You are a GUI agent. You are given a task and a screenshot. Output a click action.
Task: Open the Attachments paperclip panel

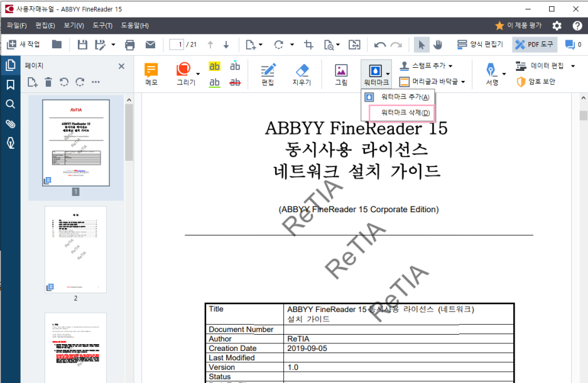point(11,123)
